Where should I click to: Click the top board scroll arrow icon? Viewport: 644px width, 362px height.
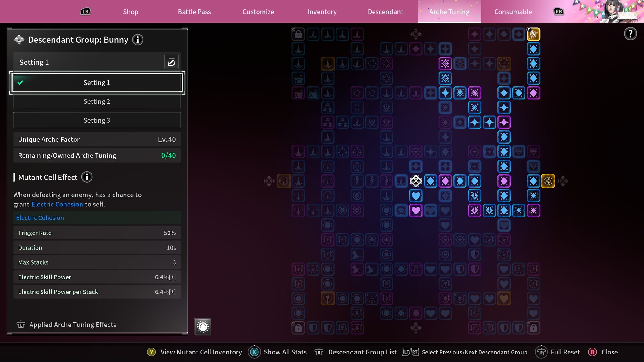point(416,34)
